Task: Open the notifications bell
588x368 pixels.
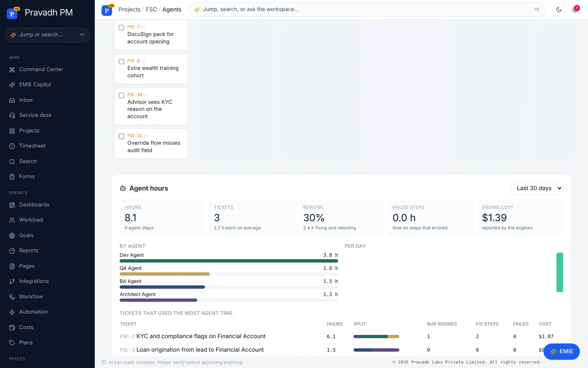Action: coord(575,10)
